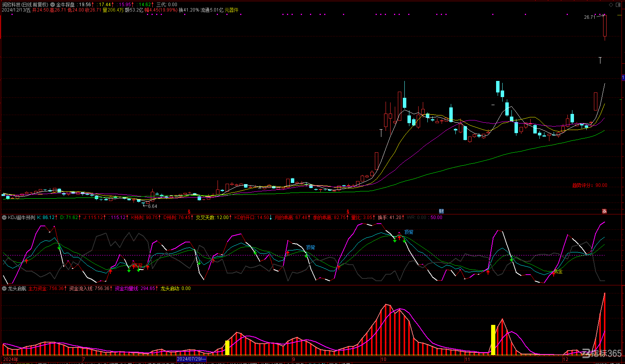Click the window restore icon at top right
The height and width of the screenshot is (364, 625).
618,5
